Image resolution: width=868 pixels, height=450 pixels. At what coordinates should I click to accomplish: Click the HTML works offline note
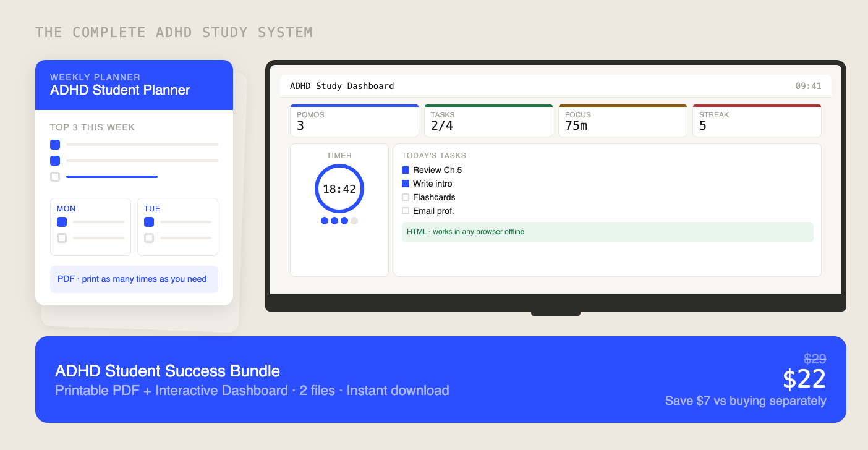coord(608,232)
